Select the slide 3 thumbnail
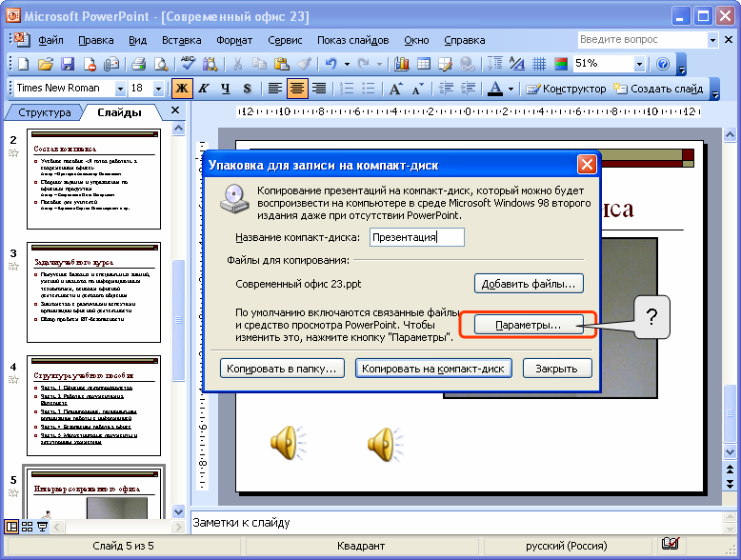This screenshot has height=560, width=741. [93, 292]
